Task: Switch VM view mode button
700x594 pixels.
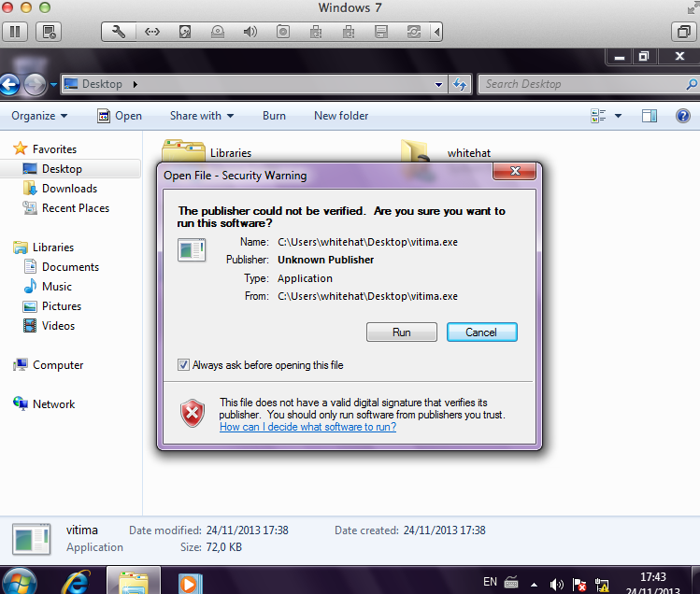Action: [x=684, y=32]
